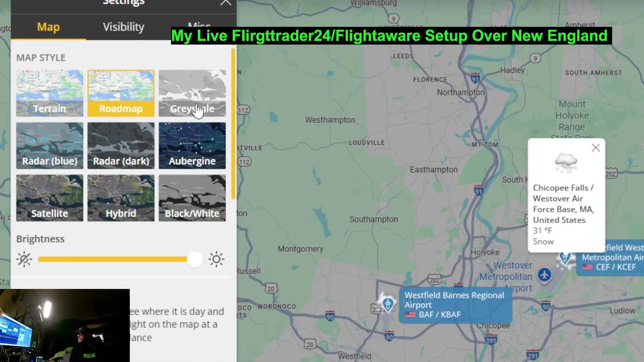Select the Terrain map style
This screenshot has width=644, height=362.
coord(49,94)
